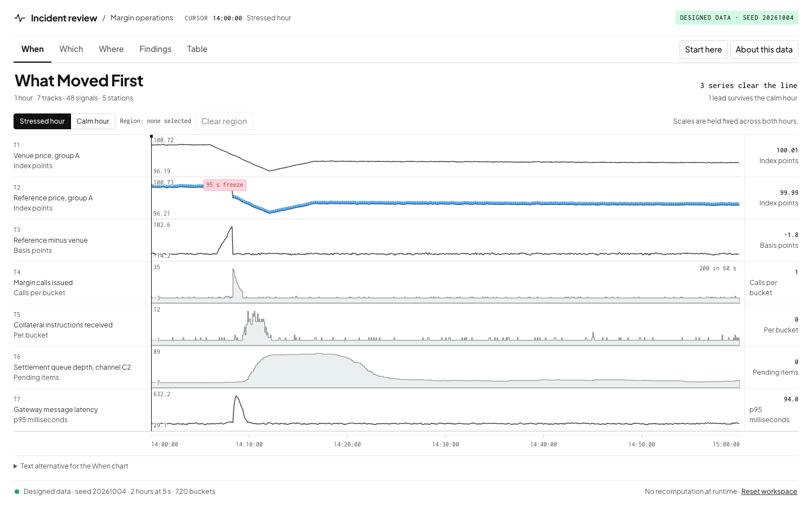Select the Collateral instructions received track label
The width and height of the screenshot is (812, 508).
(63, 325)
